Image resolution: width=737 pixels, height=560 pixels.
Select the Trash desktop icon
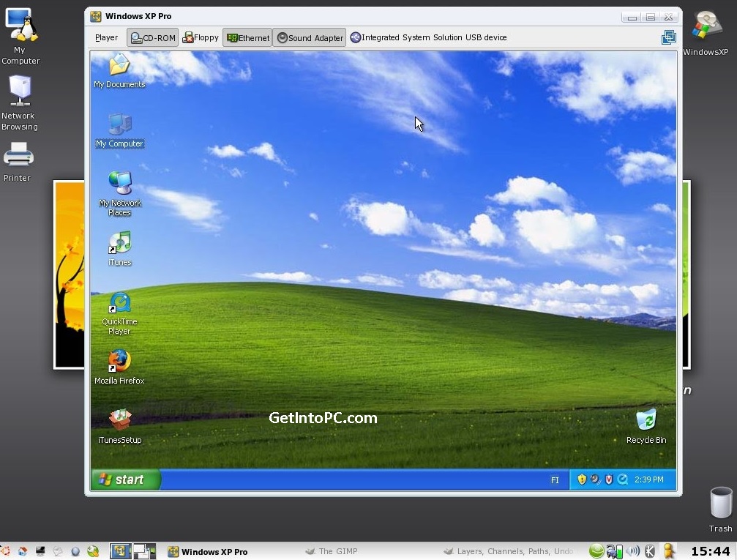click(x=721, y=509)
